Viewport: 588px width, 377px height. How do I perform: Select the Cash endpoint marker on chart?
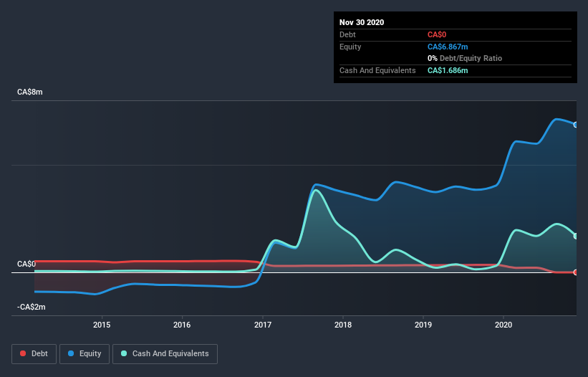pyautogui.click(x=576, y=236)
